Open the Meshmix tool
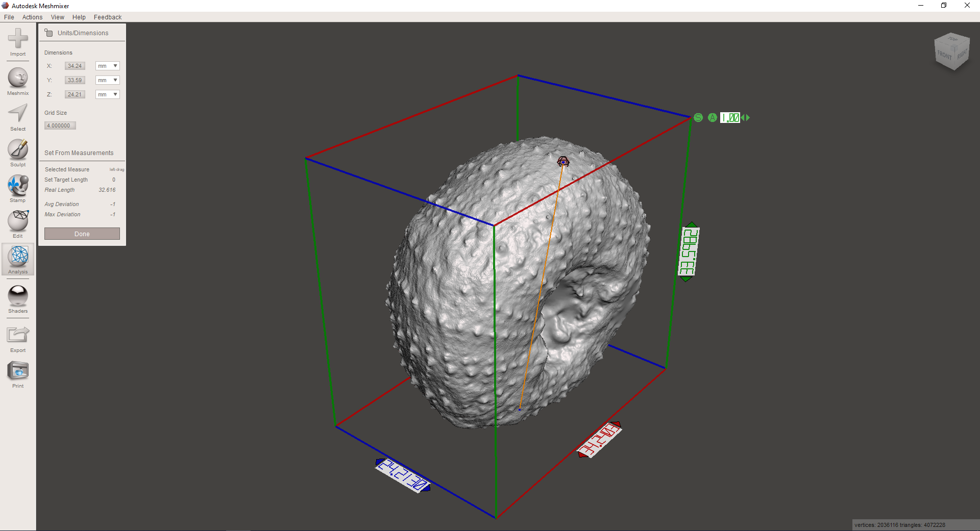 click(18, 78)
